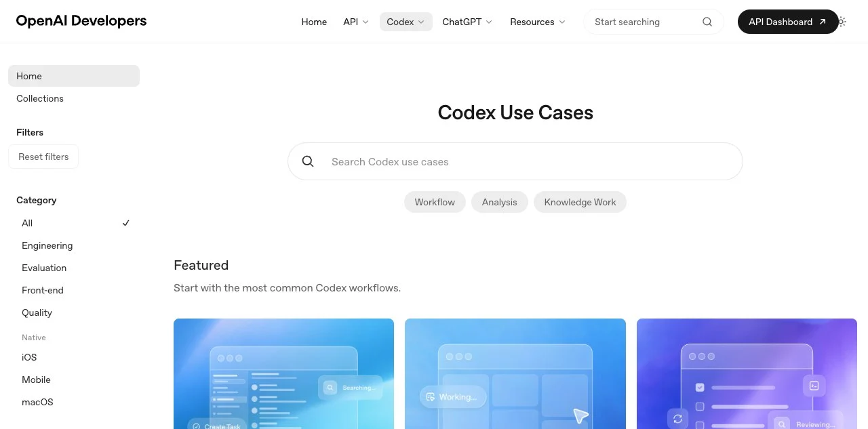The image size is (868, 429).
Task: Open the purple featured card with Reviewing badge
Action: 747,373
